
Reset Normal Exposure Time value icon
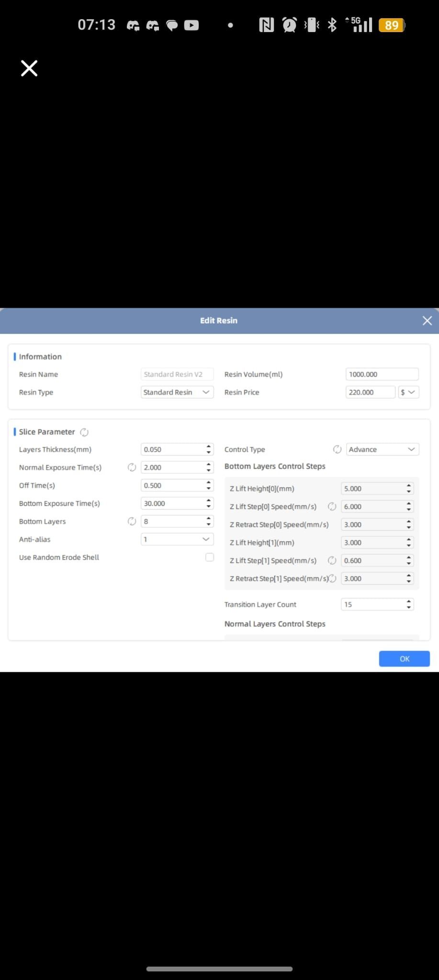132,468
